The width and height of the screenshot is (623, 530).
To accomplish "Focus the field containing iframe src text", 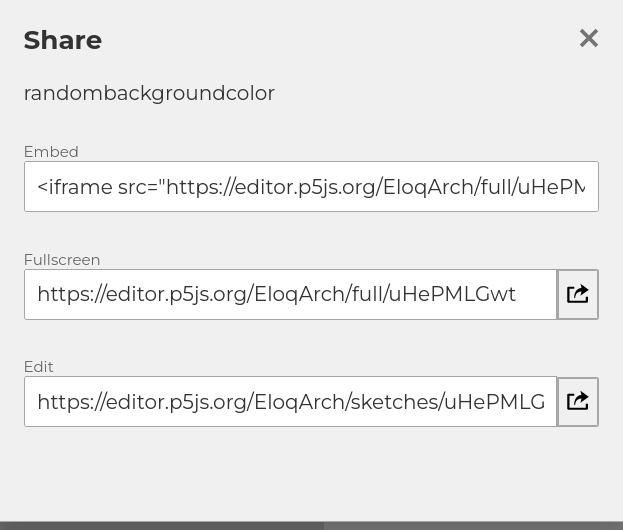I will [x=311, y=186].
